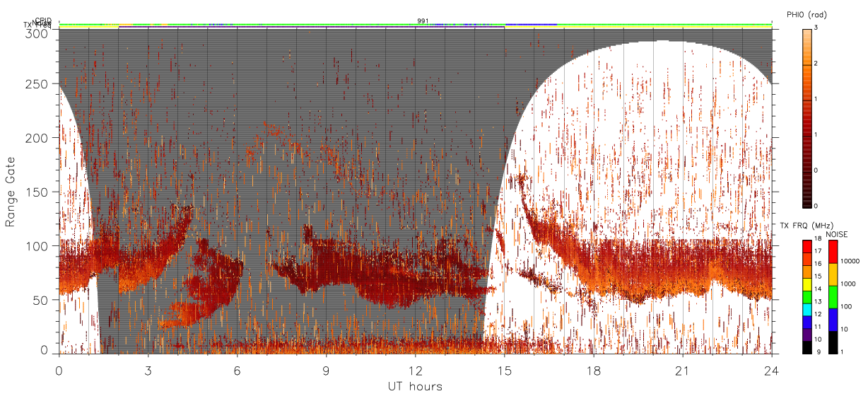
Task: Click the cyan 12–13 MHz TX FRQ swatch
Action: (807, 308)
